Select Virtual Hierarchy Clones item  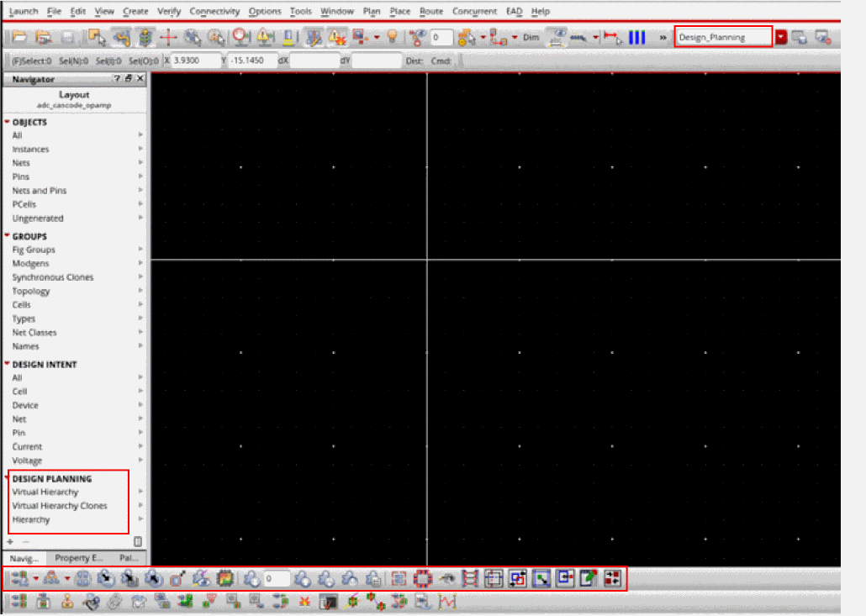[60, 506]
